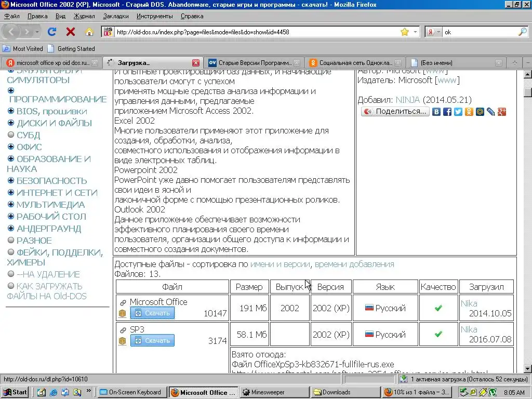The width and height of the screenshot is (532, 399).
Task: Expand the ДИСКИ И ФАЙЛЫ category
Action: (11, 123)
